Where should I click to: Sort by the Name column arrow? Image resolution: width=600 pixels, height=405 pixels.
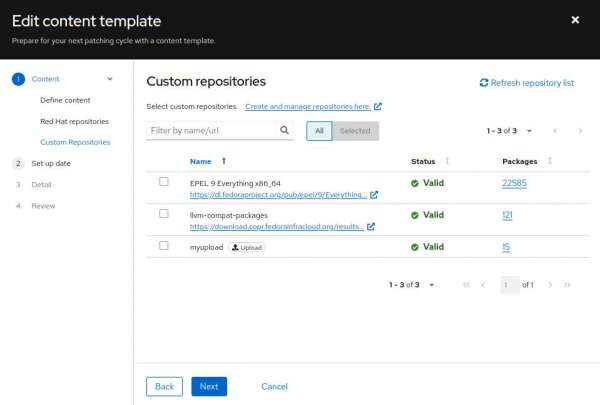224,160
